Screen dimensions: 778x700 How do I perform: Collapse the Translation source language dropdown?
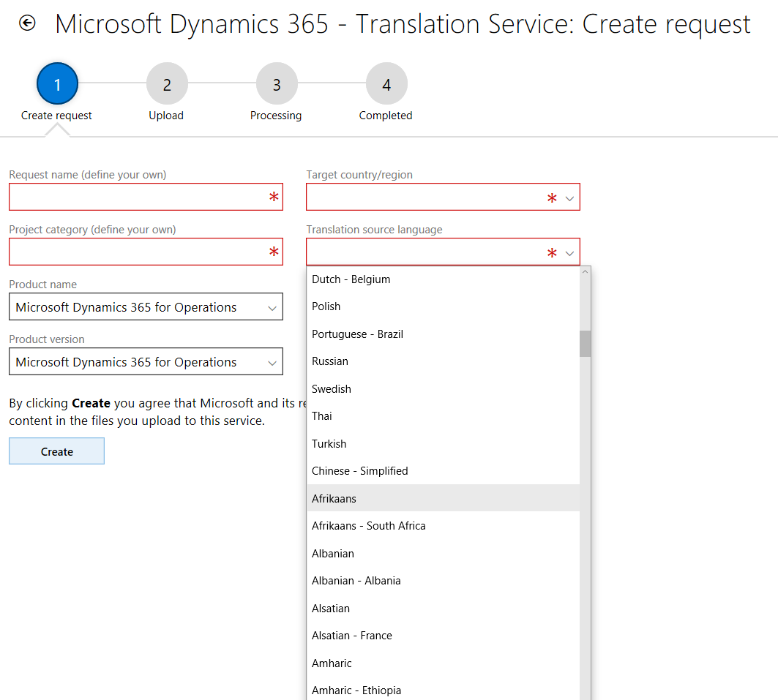click(569, 253)
